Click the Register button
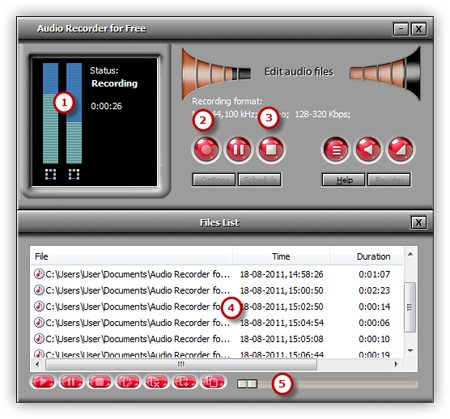 click(389, 180)
